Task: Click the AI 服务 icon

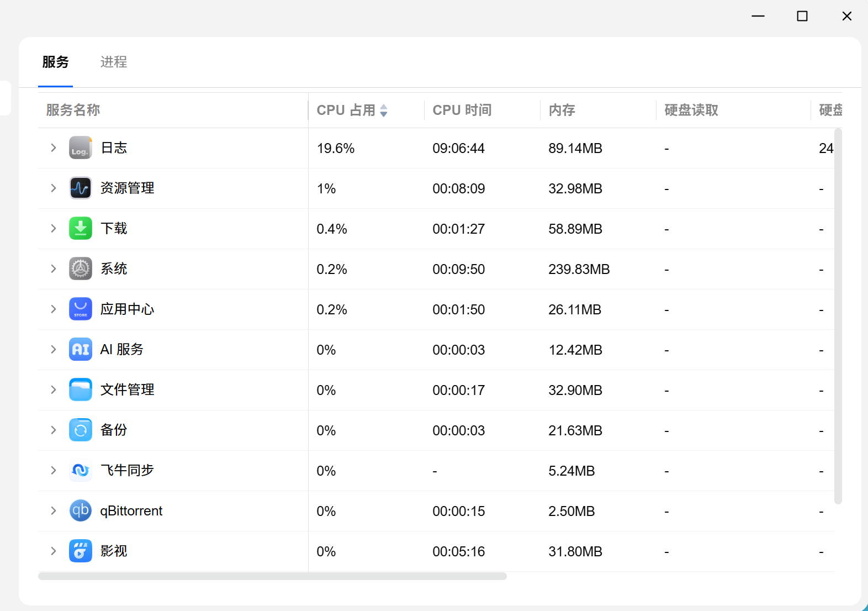Action: [81, 350]
